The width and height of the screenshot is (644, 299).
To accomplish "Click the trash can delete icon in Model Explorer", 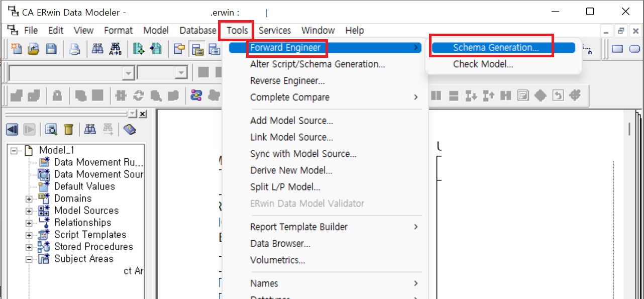I will click(68, 130).
